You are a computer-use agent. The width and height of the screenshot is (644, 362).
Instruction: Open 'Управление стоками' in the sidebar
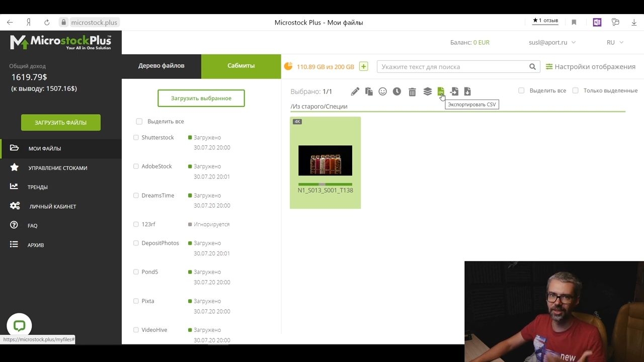[x=61, y=168]
